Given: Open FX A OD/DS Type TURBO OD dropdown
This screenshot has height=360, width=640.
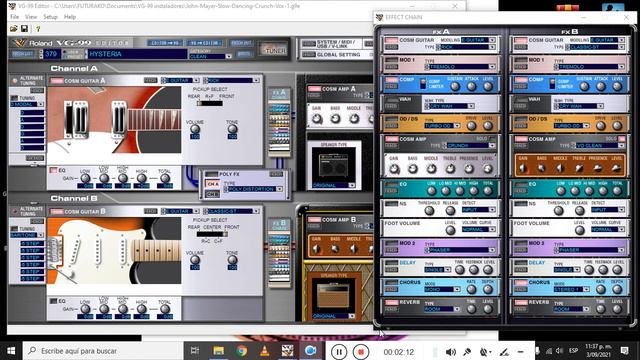Looking at the screenshot, I should (442, 126).
